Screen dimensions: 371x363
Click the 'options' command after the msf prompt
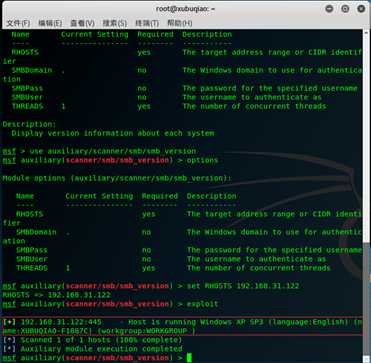pyautogui.click(x=202, y=160)
